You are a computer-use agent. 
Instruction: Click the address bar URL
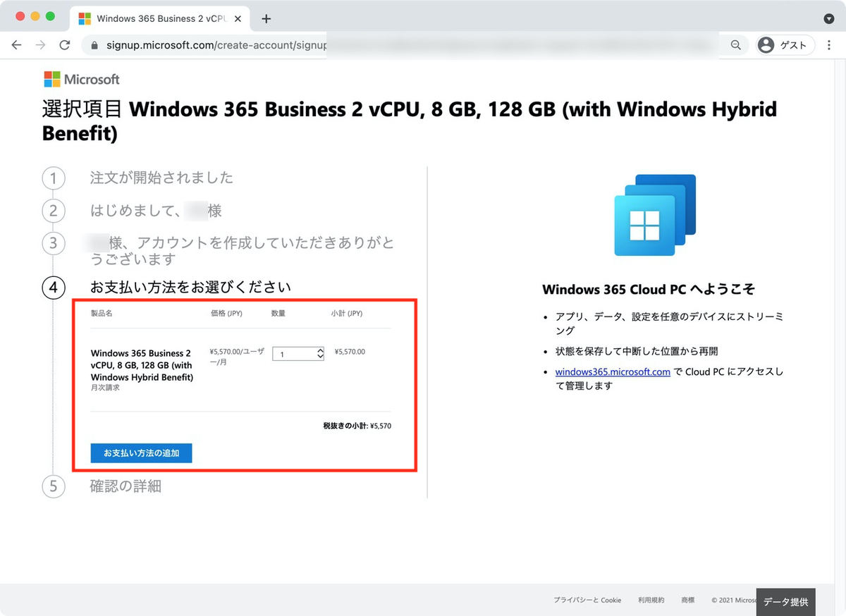(x=216, y=45)
